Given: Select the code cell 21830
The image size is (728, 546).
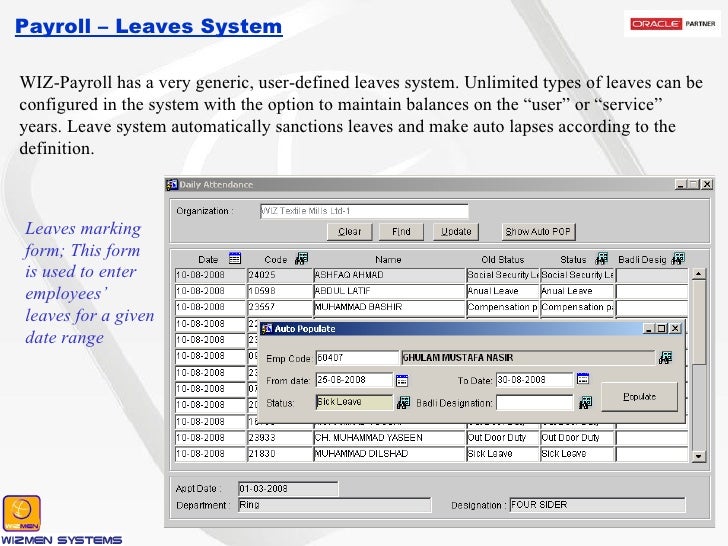Looking at the screenshot, I should [280, 454].
